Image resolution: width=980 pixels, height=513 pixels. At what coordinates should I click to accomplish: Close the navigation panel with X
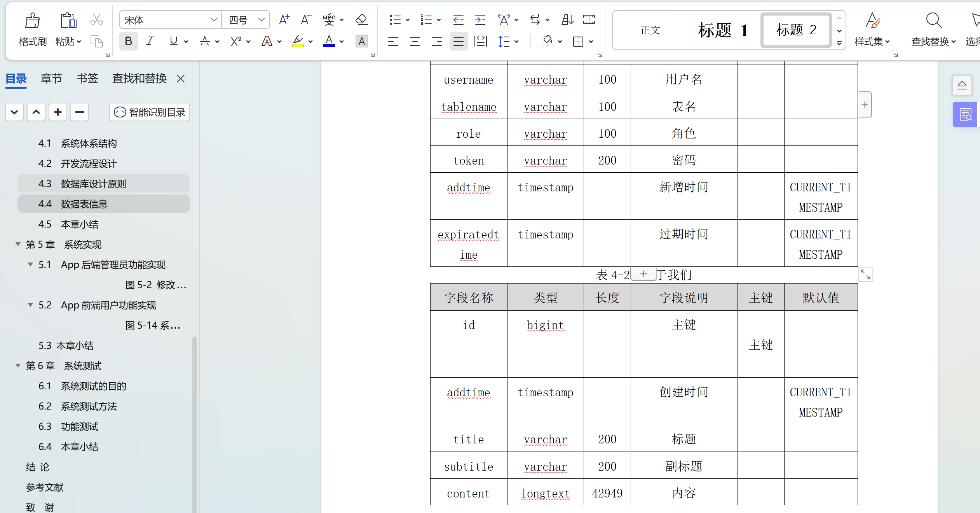[180, 79]
